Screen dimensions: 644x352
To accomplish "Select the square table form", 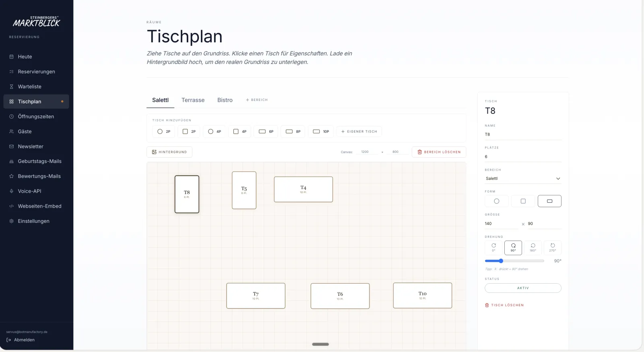I will tap(523, 201).
